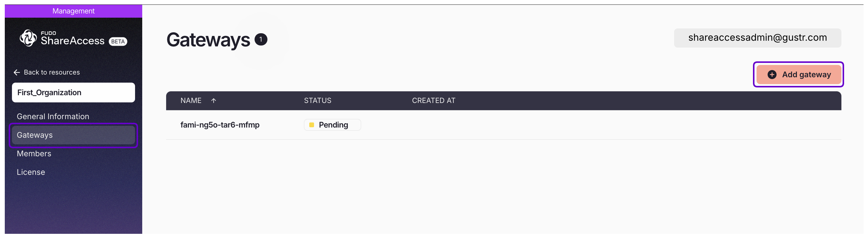Sort by the NAME column header

click(x=191, y=101)
